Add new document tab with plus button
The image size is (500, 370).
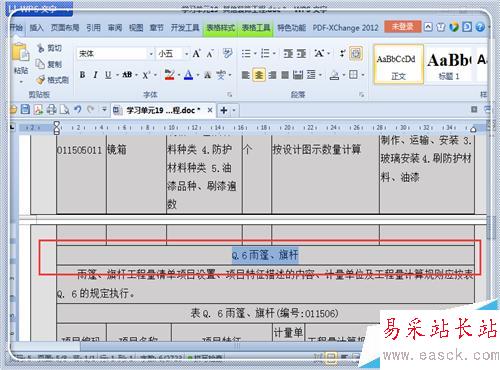224,110
